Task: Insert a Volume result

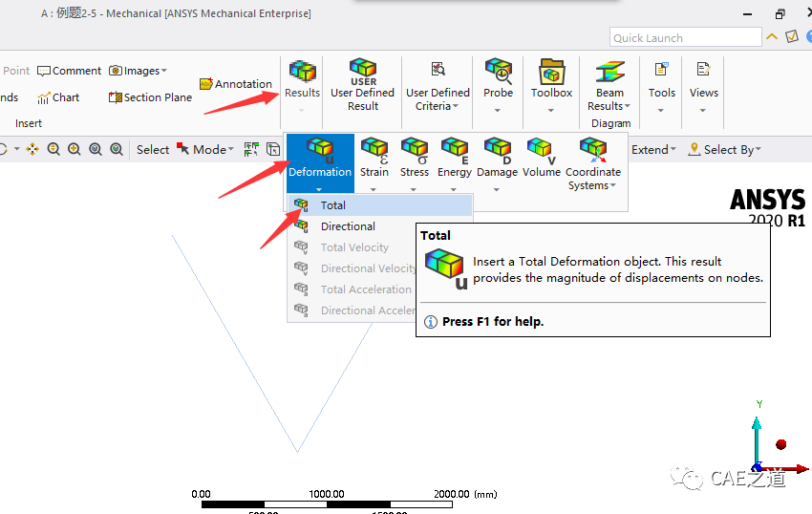Action: point(541,158)
